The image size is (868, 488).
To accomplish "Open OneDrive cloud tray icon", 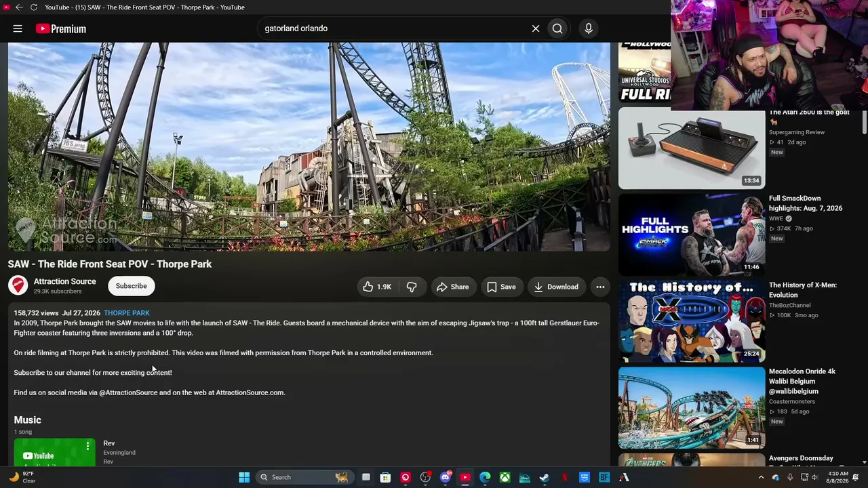I will point(776,477).
